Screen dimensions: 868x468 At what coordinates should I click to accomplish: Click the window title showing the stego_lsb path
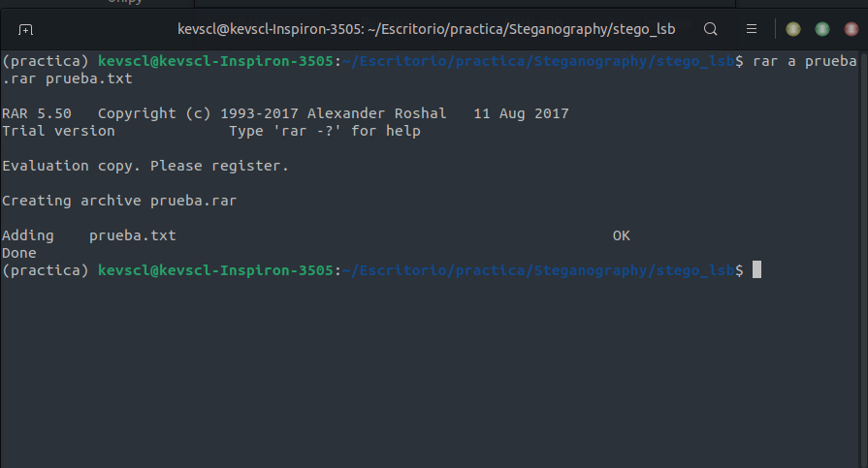click(427, 29)
